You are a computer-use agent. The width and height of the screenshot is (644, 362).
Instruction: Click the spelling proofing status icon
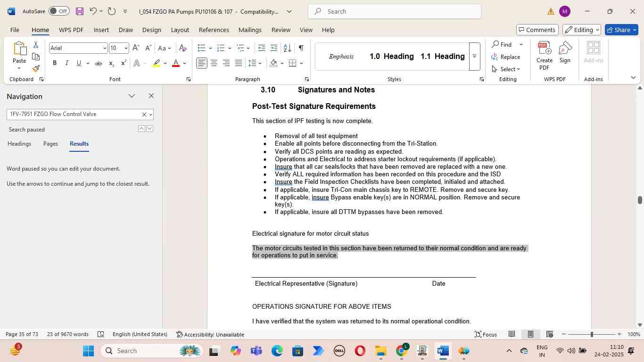(100, 334)
